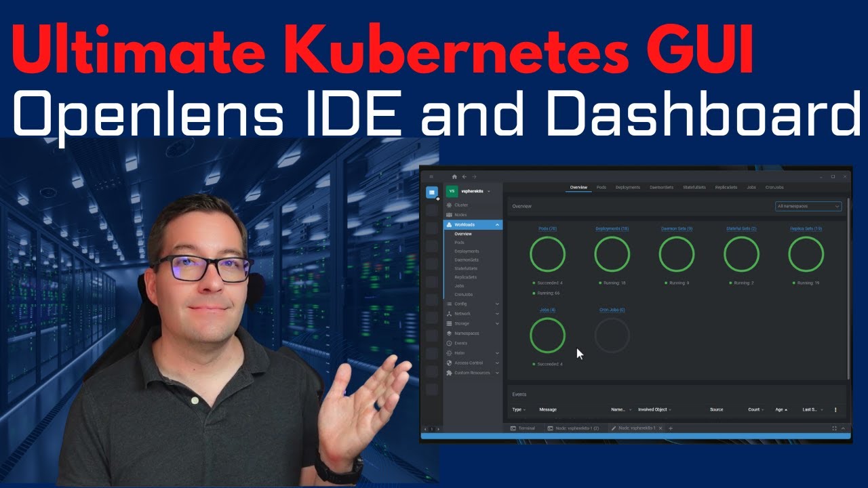Image resolution: width=868 pixels, height=488 pixels.
Task: Switch to the Overview tab
Action: (578, 187)
